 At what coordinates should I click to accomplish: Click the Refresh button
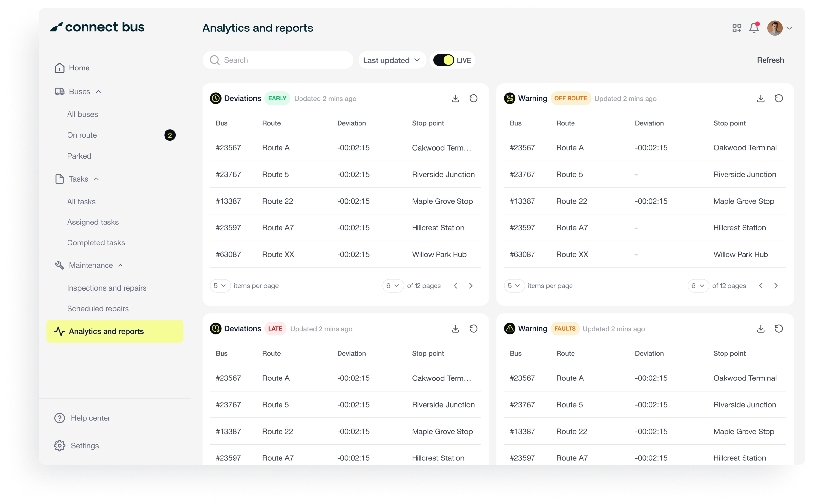pos(770,60)
